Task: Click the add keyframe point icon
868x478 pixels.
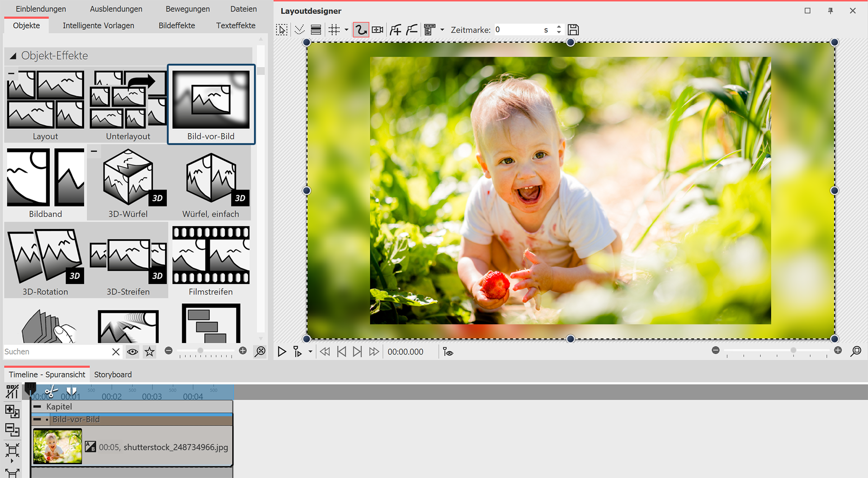Action: [x=395, y=30]
